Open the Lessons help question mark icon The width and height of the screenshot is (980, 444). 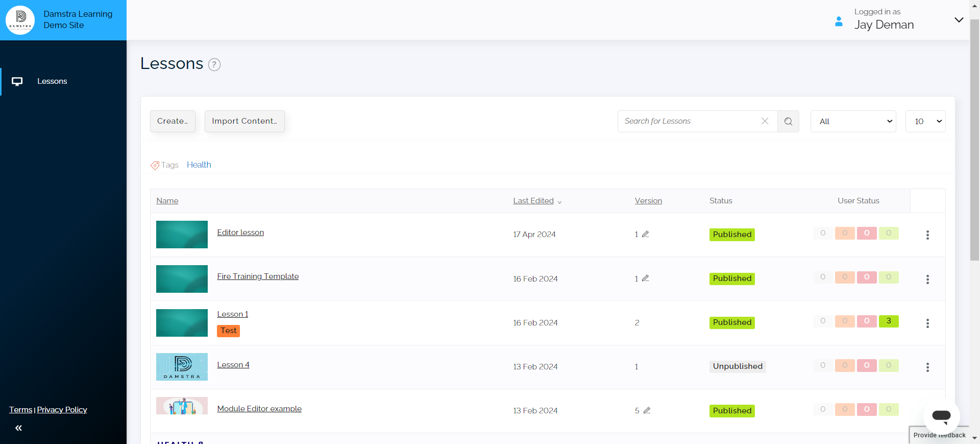214,65
